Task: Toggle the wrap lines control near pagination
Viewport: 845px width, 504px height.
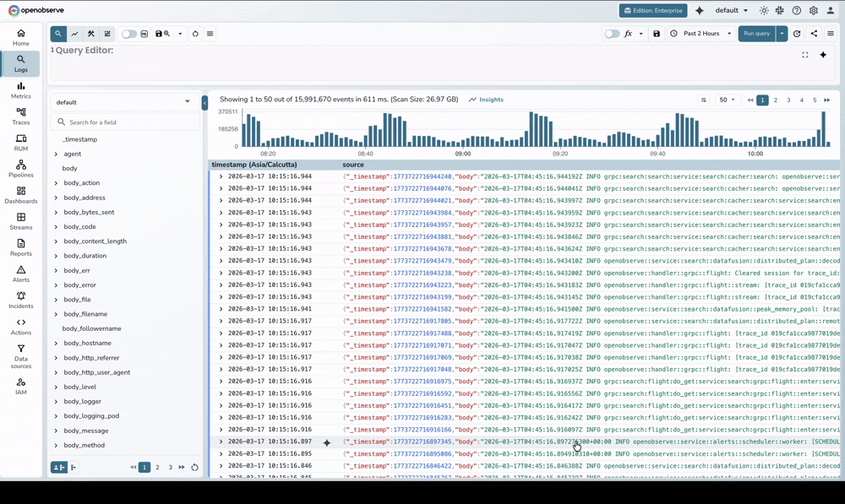Action: 704,100
